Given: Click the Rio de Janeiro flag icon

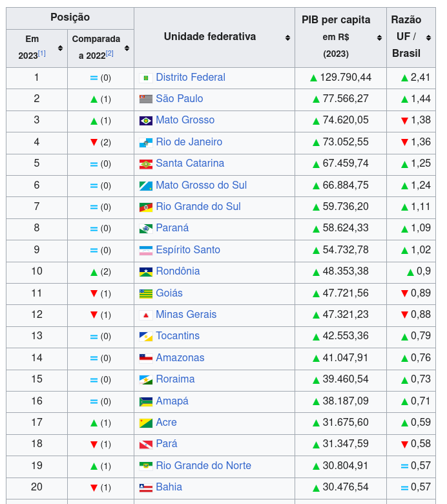Looking at the screenshot, I should [x=145, y=142].
